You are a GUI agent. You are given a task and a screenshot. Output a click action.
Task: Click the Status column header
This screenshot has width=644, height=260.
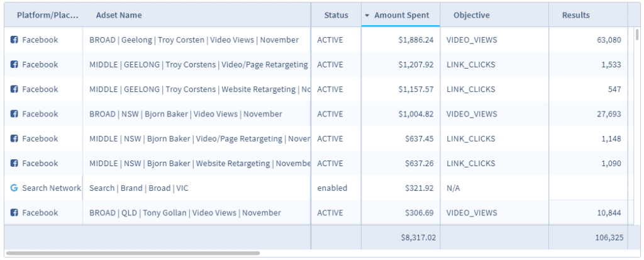(x=336, y=15)
